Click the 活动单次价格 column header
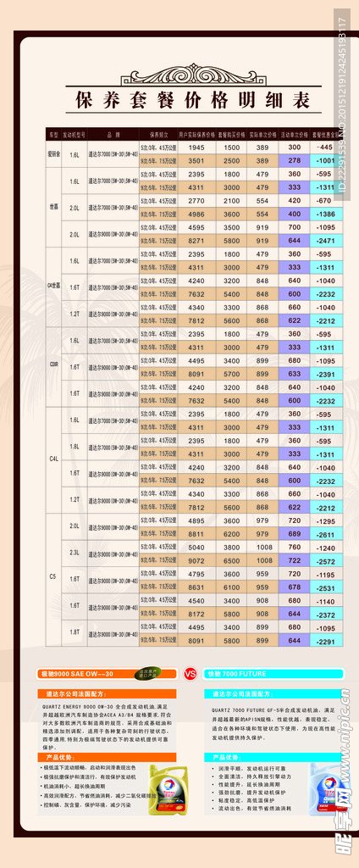The image size is (359, 868). [x=295, y=135]
